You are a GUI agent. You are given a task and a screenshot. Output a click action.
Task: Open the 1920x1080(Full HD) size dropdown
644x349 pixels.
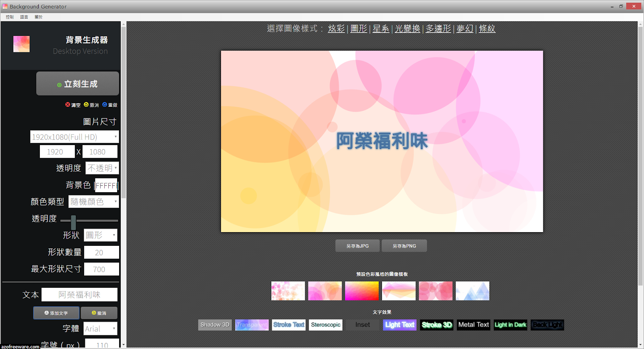[x=74, y=137]
